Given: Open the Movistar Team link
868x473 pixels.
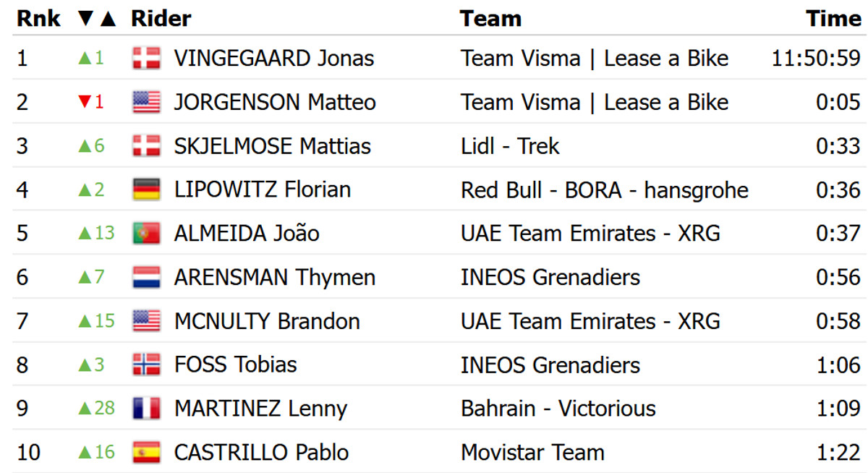Looking at the screenshot, I should tap(532, 453).
